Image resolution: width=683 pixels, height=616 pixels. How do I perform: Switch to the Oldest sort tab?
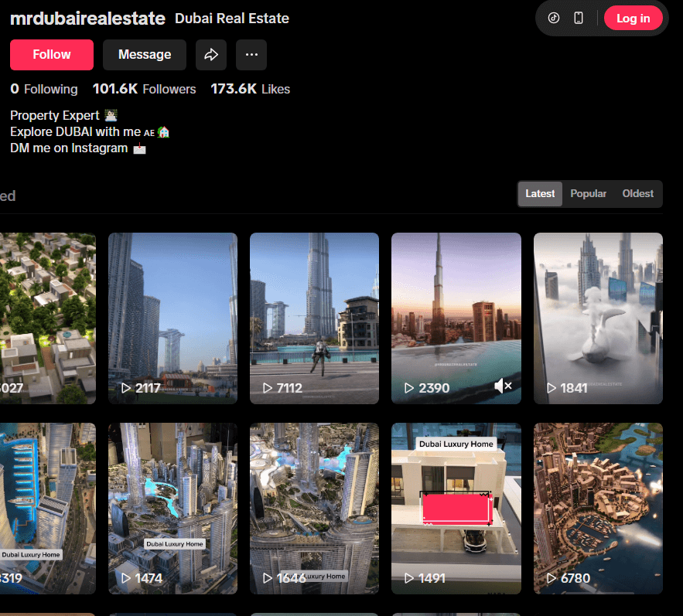coord(637,194)
